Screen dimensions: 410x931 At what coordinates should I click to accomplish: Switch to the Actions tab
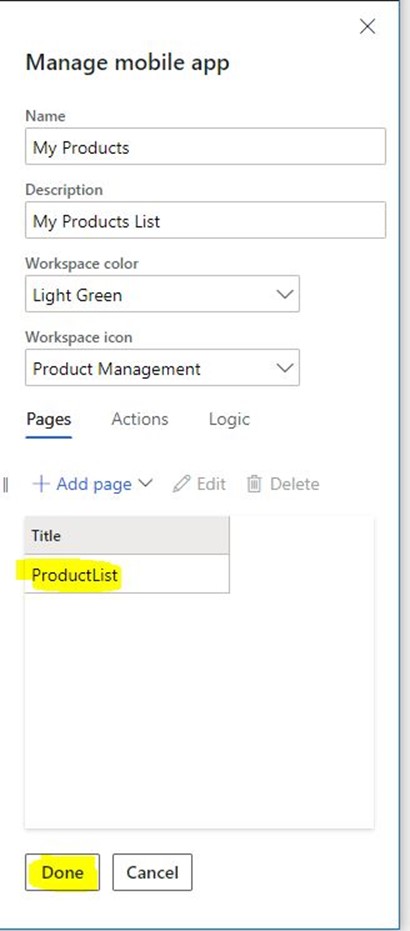139,419
